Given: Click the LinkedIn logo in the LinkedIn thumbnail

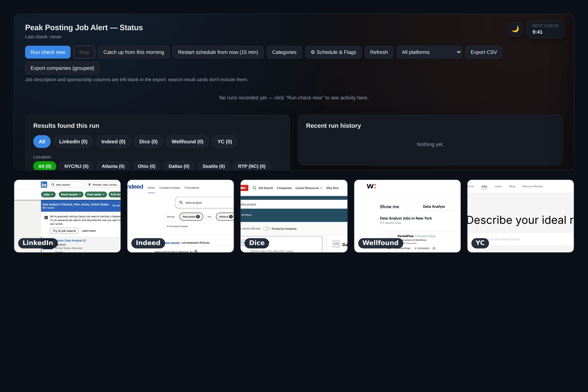Looking at the screenshot, I should pyautogui.click(x=44, y=185).
